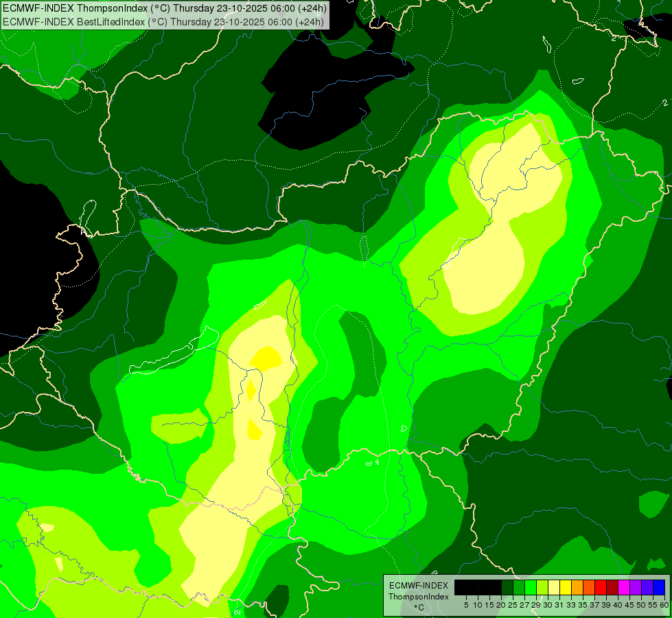Image resolution: width=672 pixels, height=618 pixels.
Task: Click the ThompsonIndex title line at top
Action: pos(165,8)
